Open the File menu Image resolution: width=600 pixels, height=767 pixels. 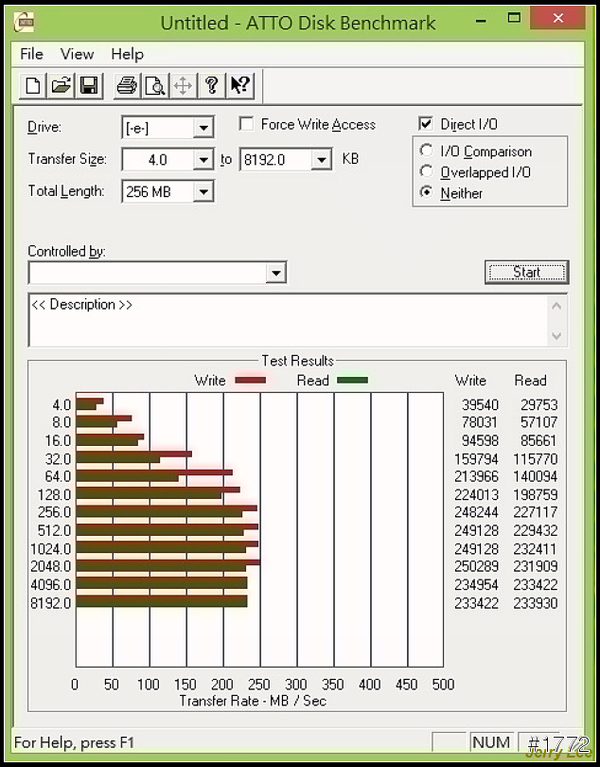pyautogui.click(x=31, y=54)
